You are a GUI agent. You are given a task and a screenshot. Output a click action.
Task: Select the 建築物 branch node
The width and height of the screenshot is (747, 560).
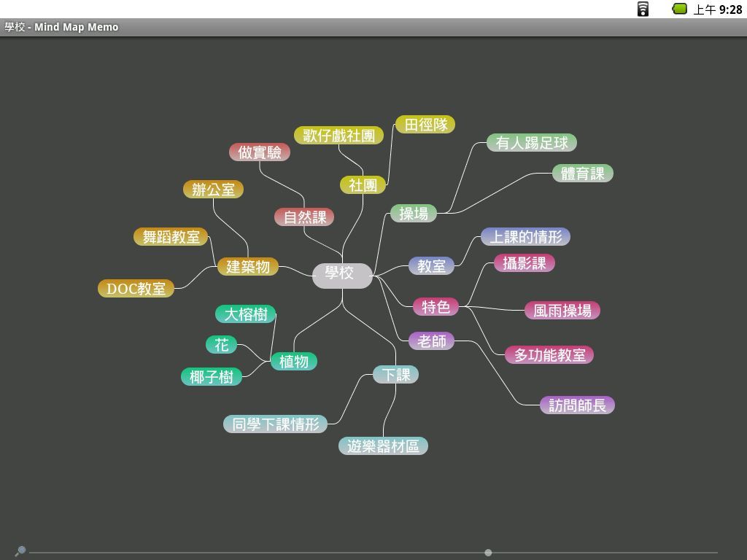click(x=248, y=267)
